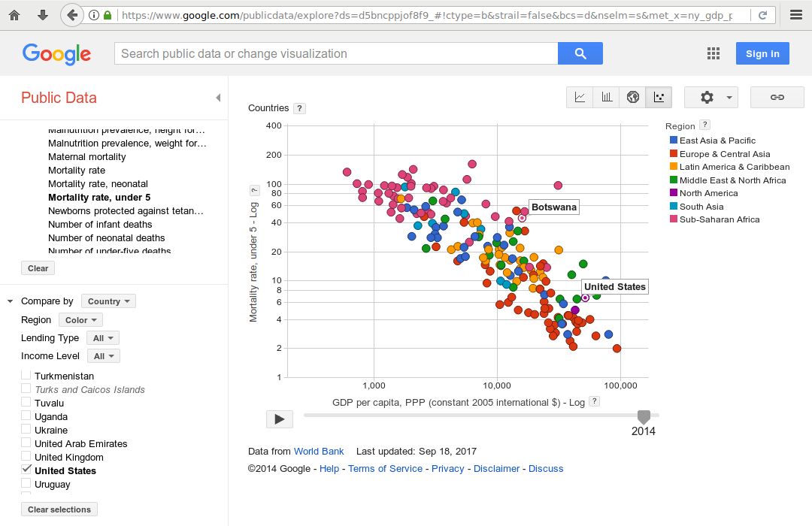Switch to bar chart view
This screenshot has height=526, width=812.
click(606, 97)
